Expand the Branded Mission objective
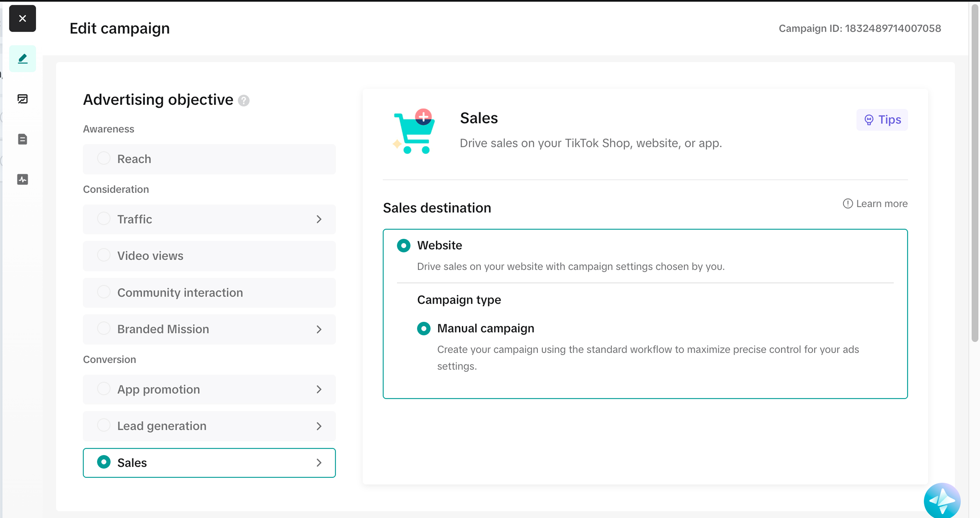 pos(319,329)
